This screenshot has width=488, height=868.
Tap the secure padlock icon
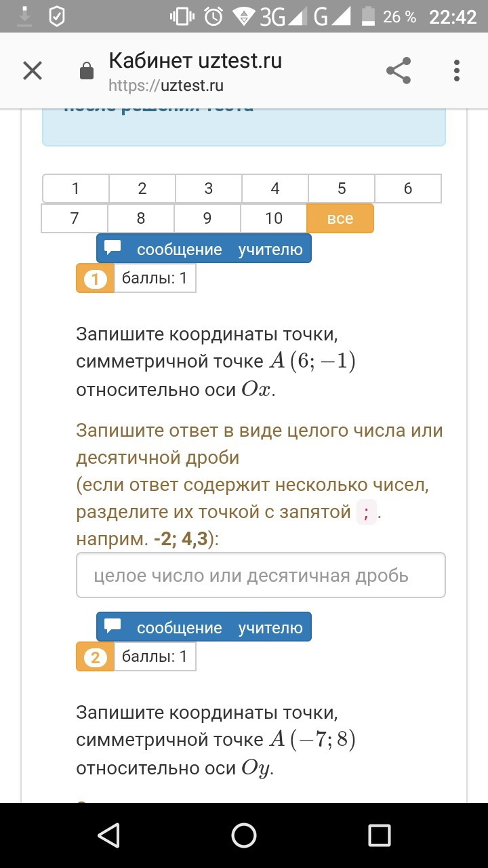(87, 71)
